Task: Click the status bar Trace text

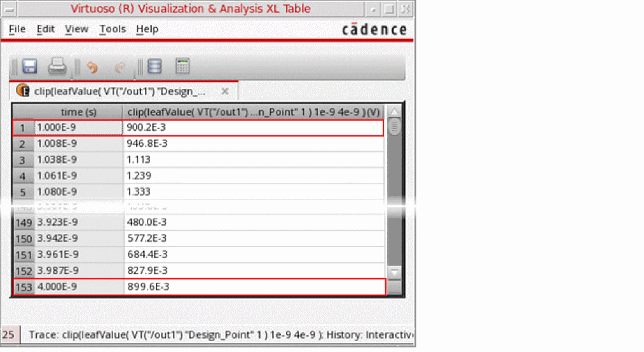Action: click(x=221, y=335)
